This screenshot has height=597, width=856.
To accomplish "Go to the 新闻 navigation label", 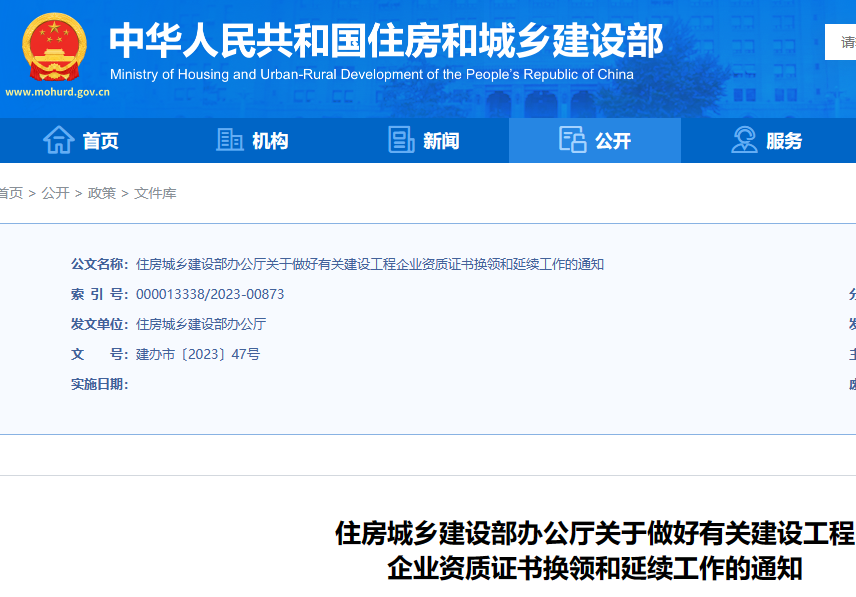I will pos(441,141).
